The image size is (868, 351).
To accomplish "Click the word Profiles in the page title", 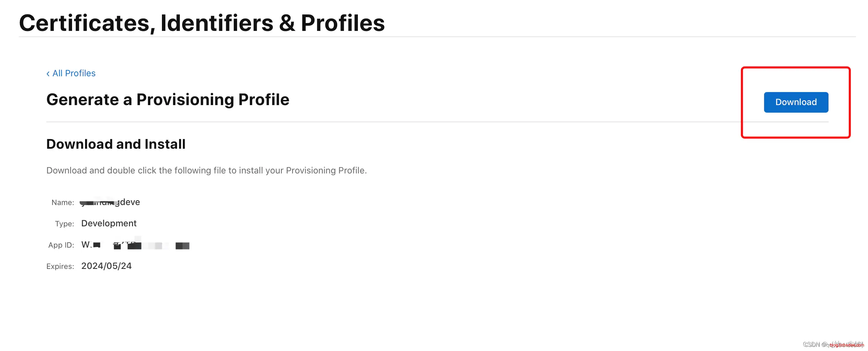I will pyautogui.click(x=343, y=23).
